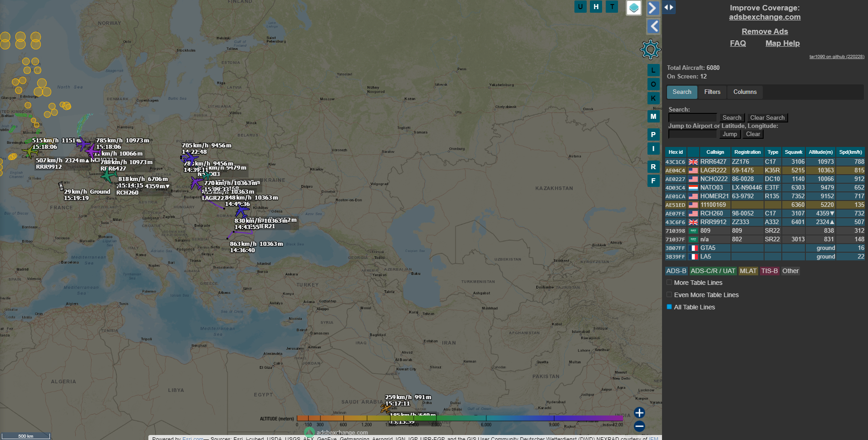Click the Clear Search button
The image size is (868, 440).
[767, 118]
